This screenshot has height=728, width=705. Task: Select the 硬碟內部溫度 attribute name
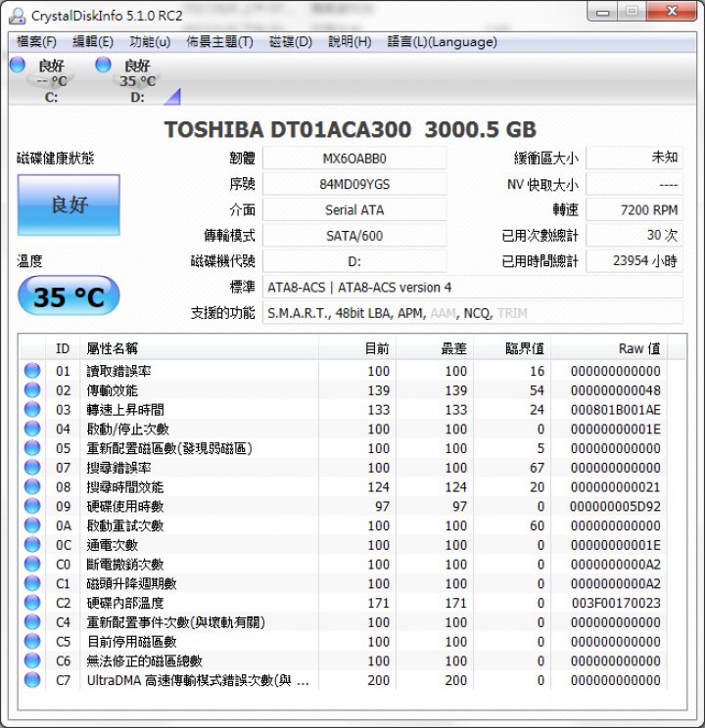click(125, 603)
